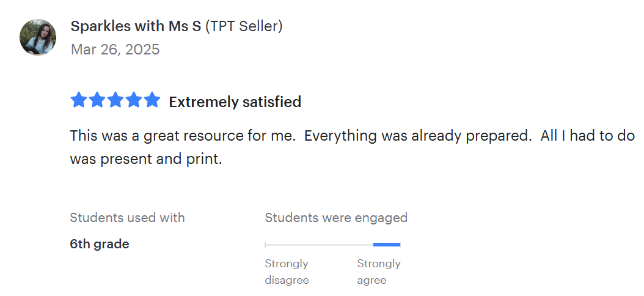Open Sparkles with Ms S profile name
The width and height of the screenshot is (644, 296).
tap(136, 26)
